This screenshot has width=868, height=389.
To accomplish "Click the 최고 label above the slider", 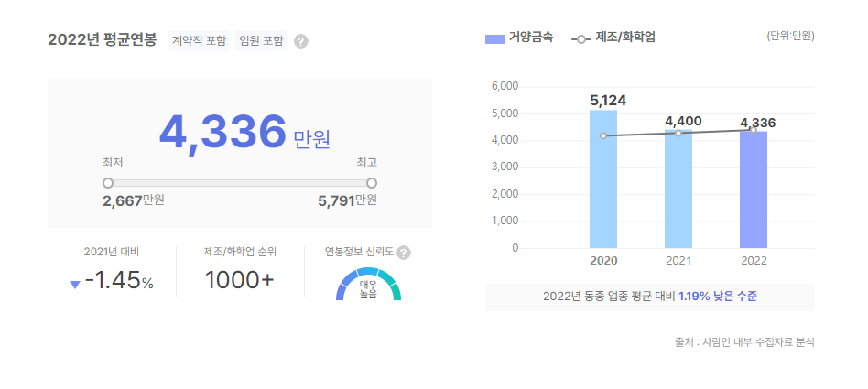I will coord(367,163).
